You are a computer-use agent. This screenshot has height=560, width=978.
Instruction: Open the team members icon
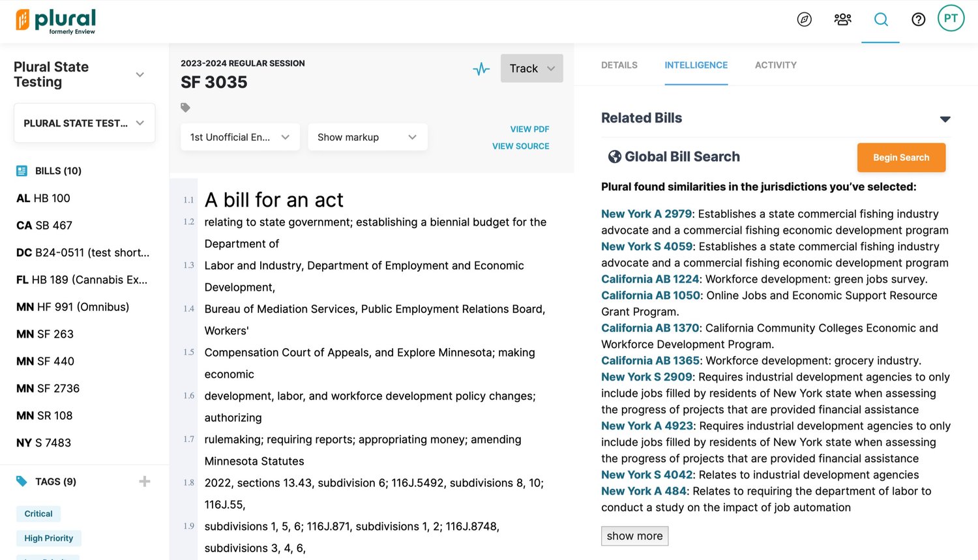842,20
